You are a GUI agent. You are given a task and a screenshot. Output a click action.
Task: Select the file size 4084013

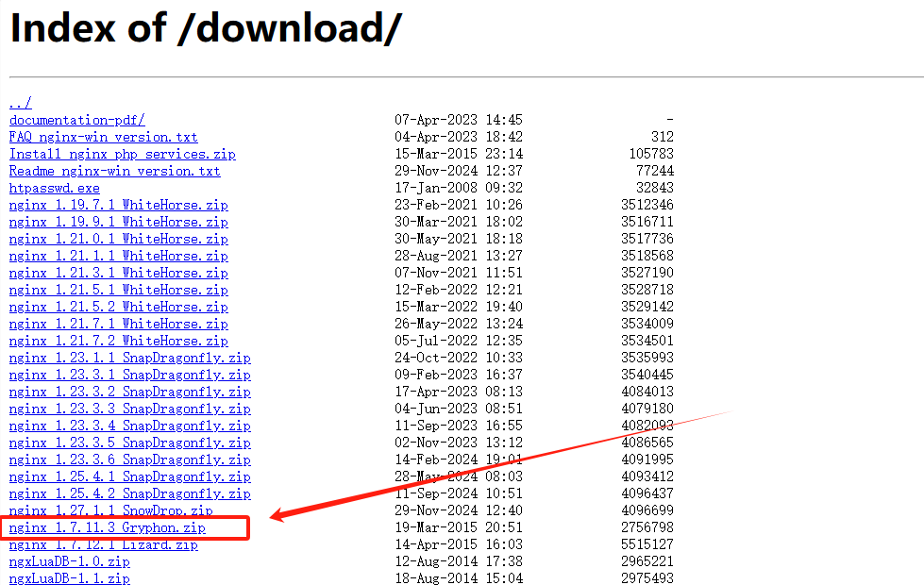[x=647, y=393]
